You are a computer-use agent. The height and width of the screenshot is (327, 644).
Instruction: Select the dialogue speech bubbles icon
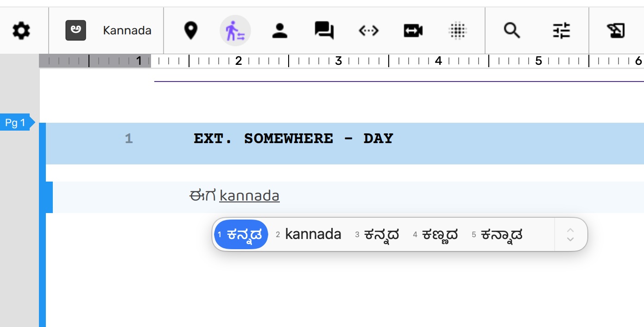tap(324, 31)
